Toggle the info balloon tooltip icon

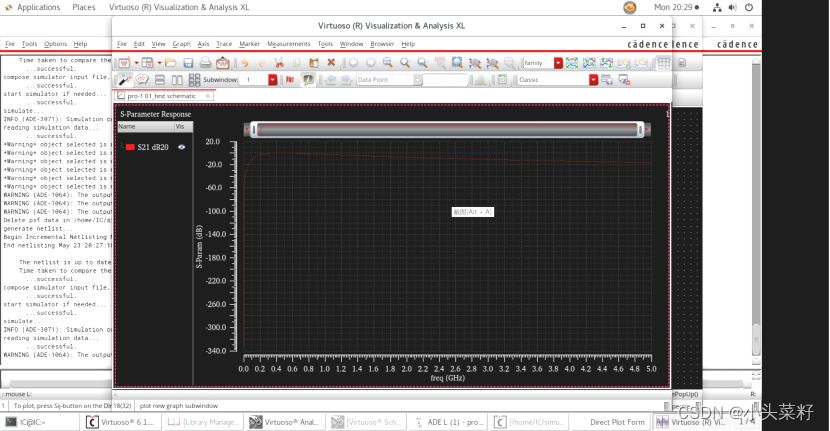pyautogui.click(x=308, y=79)
